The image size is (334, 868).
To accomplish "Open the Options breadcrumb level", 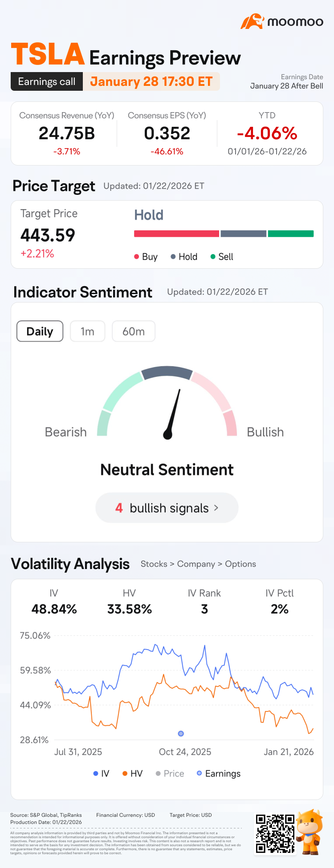I will point(240,564).
